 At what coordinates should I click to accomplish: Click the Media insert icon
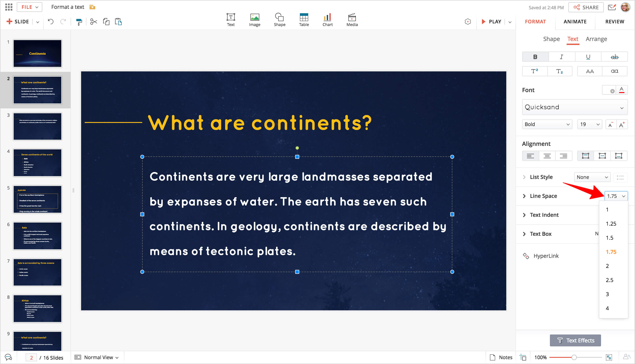tap(352, 20)
